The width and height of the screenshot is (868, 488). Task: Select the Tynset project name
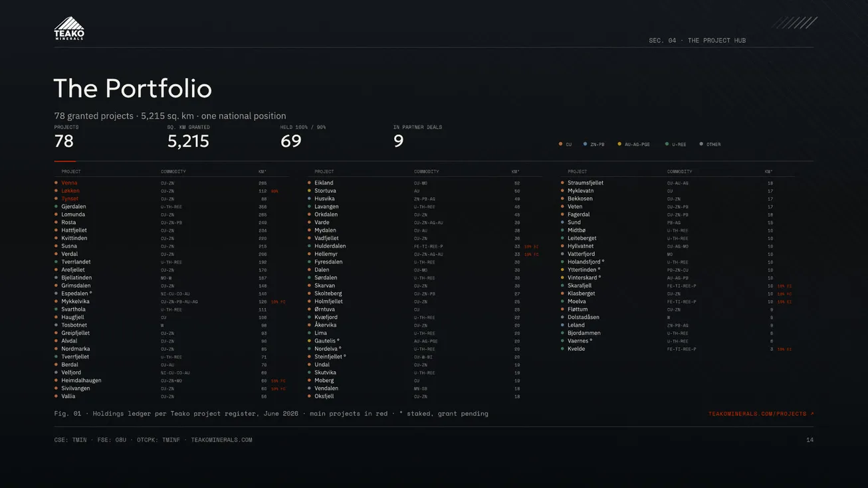click(70, 199)
